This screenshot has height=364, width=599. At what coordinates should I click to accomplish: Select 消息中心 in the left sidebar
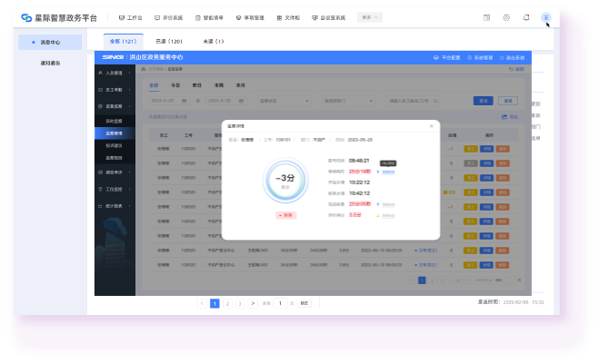coord(50,42)
